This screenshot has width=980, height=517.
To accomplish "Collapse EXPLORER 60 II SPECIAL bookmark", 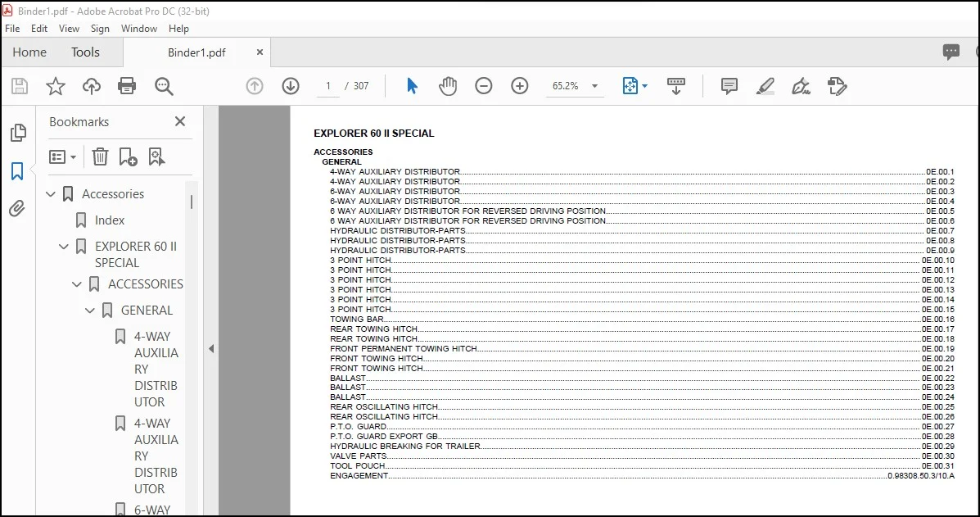I will pyautogui.click(x=64, y=247).
